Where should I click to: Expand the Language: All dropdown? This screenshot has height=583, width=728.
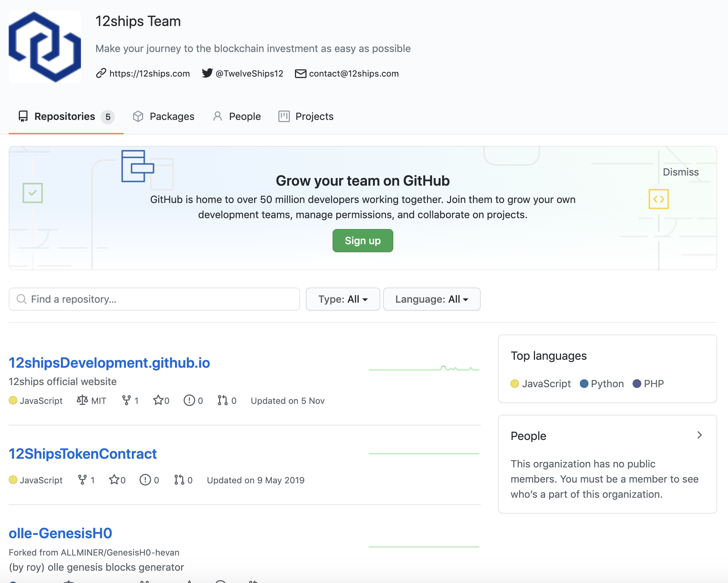click(432, 299)
